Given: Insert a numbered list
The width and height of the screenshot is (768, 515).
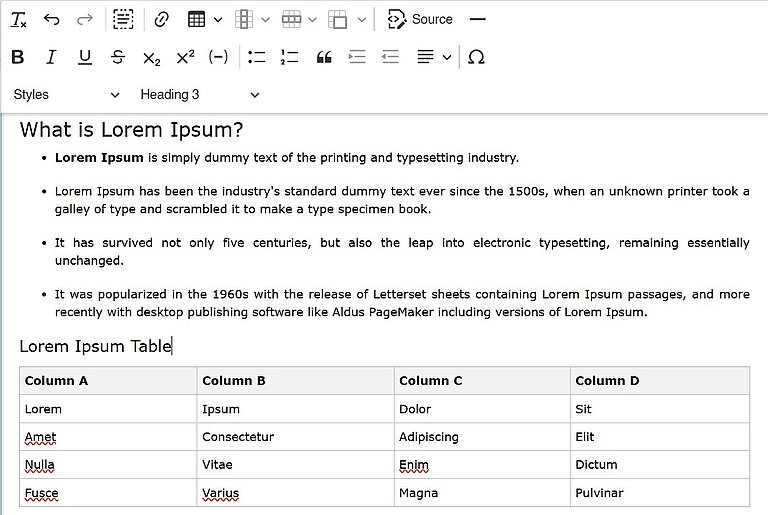Looking at the screenshot, I should (x=290, y=57).
